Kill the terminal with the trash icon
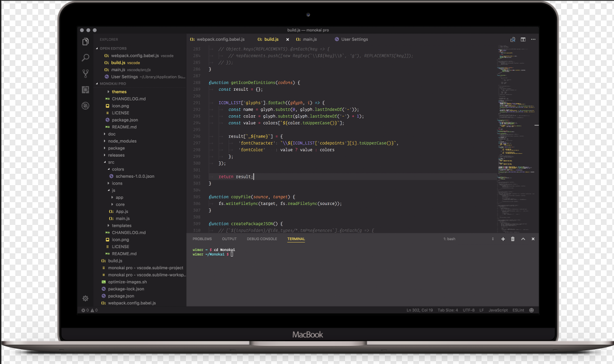614x364 pixels. click(513, 239)
